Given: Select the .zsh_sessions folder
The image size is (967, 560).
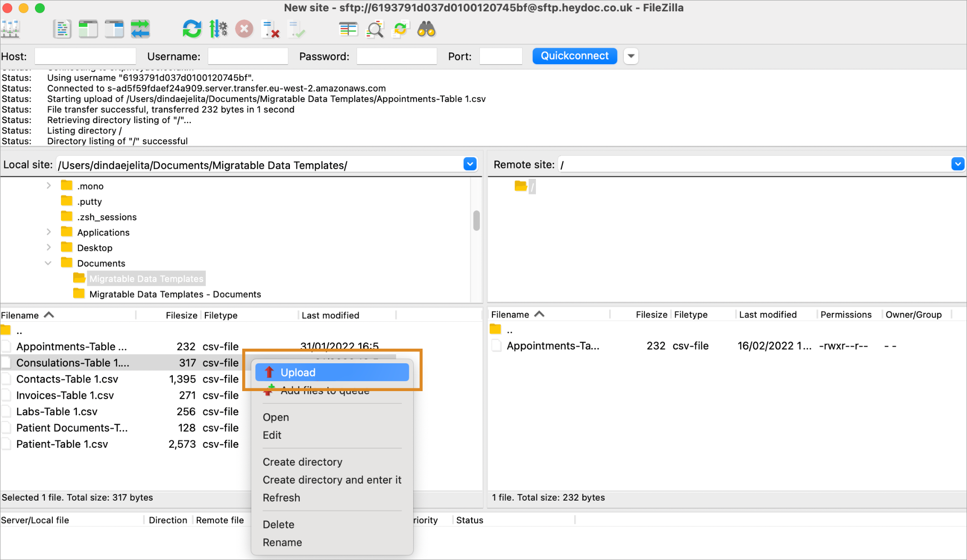Looking at the screenshot, I should 107,217.
